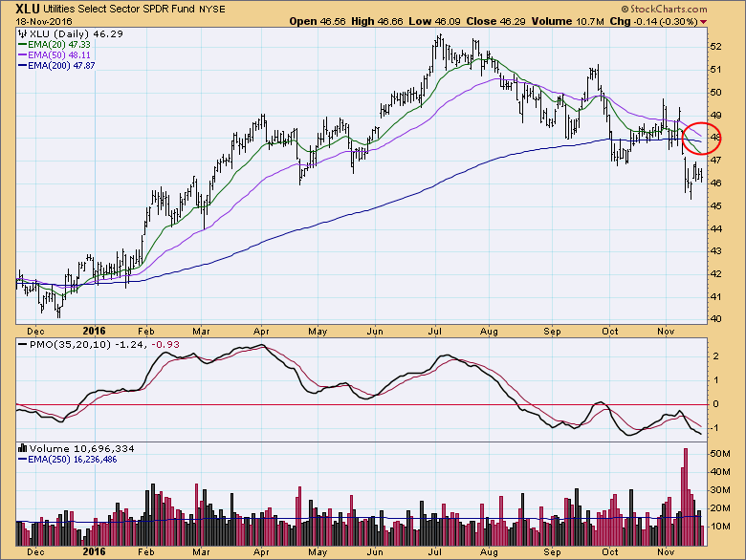Click the red down-arrow next to Chg
This screenshot has width=746, height=560.
(704, 21)
